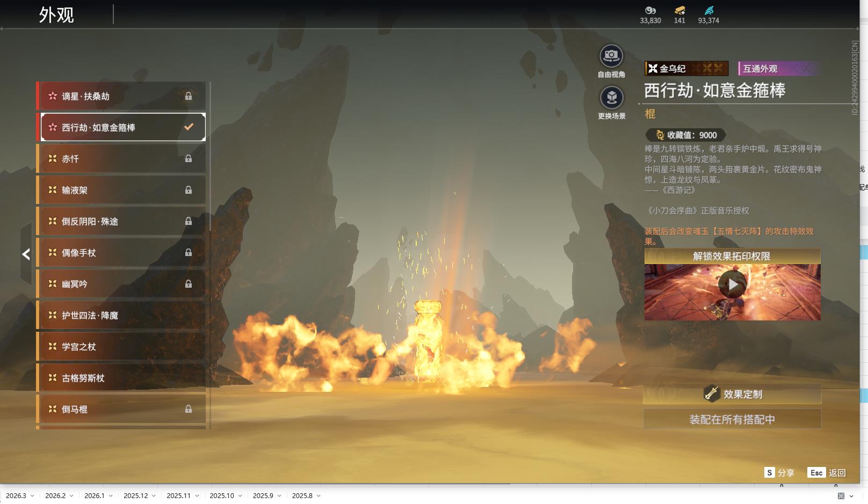Open the 2026.3 sheet dropdown
Viewport: 868px width, 504px height.
click(32, 496)
